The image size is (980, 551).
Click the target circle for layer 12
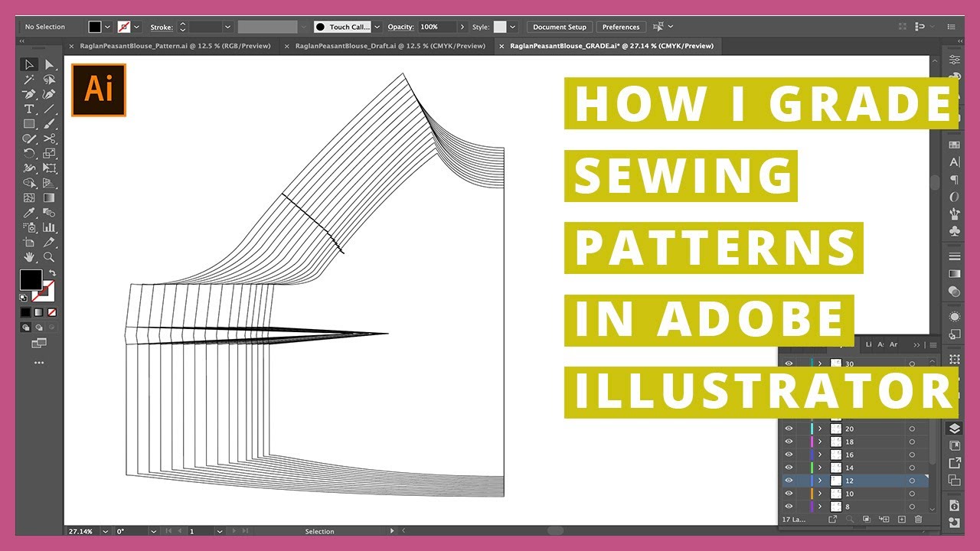point(912,481)
